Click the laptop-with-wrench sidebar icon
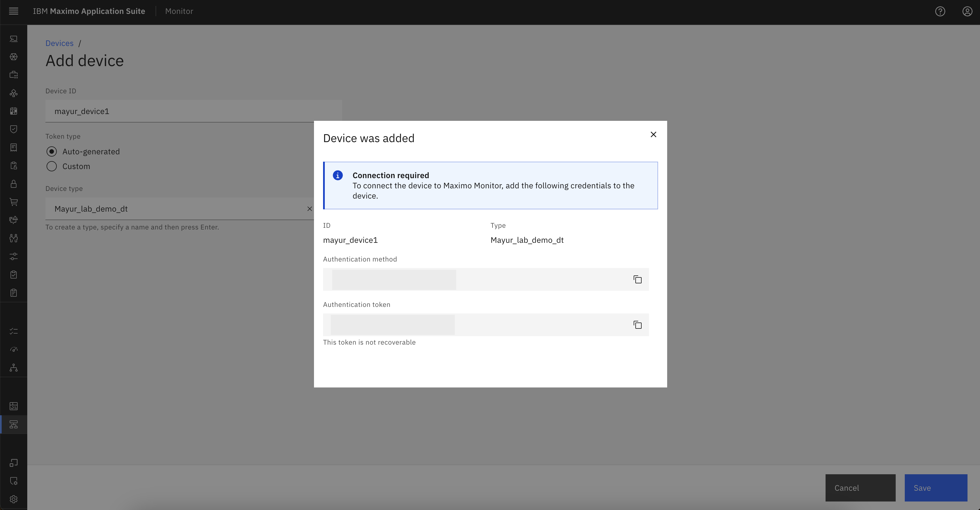The height and width of the screenshot is (510, 980). [x=14, y=39]
